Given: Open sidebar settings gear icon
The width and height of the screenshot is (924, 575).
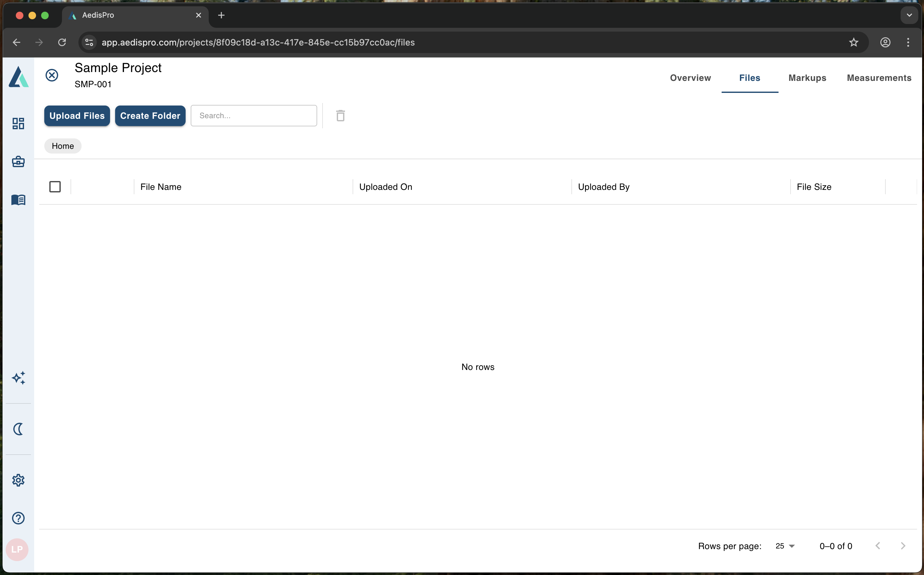Looking at the screenshot, I should pyautogui.click(x=18, y=480).
